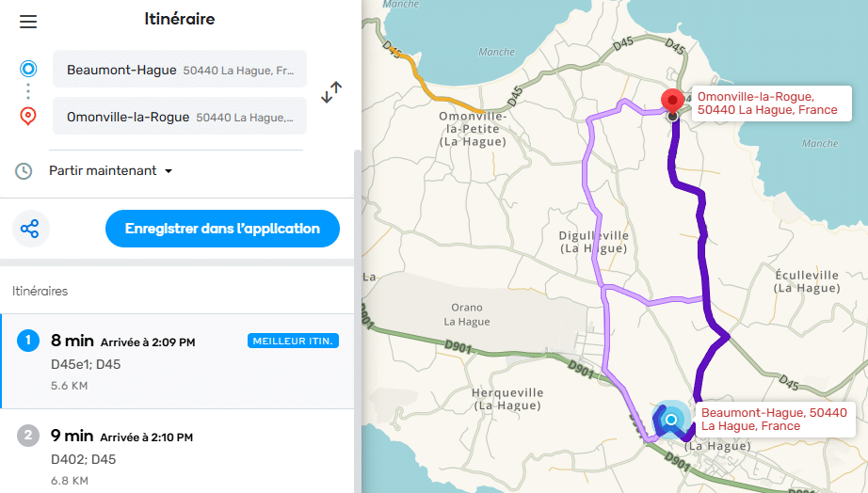This screenshot has height=493, width=868.
Task: Click the Omonville-la-Rogue map label
Action: click(x=766, y=103)
